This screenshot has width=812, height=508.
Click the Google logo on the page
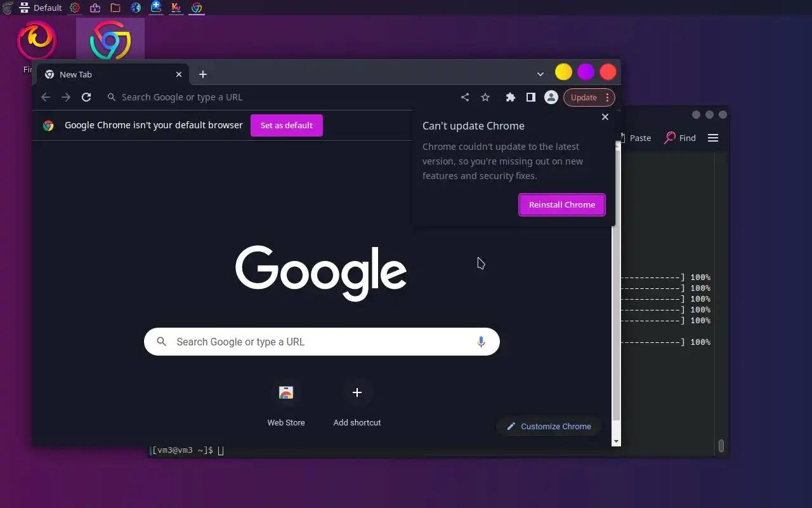tap(321, 273)
